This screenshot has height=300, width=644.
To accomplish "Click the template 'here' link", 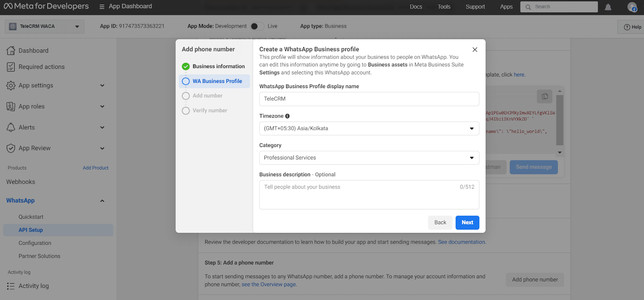I will point(519,74).
